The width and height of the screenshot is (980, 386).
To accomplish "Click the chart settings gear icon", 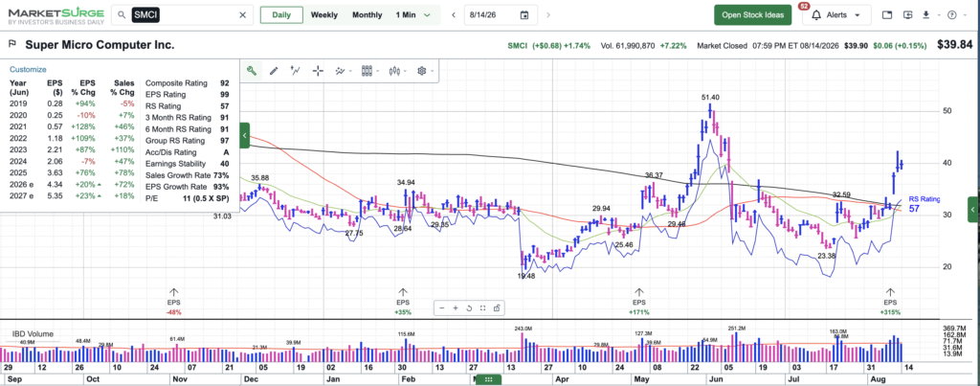I will [x=421, y=71].
